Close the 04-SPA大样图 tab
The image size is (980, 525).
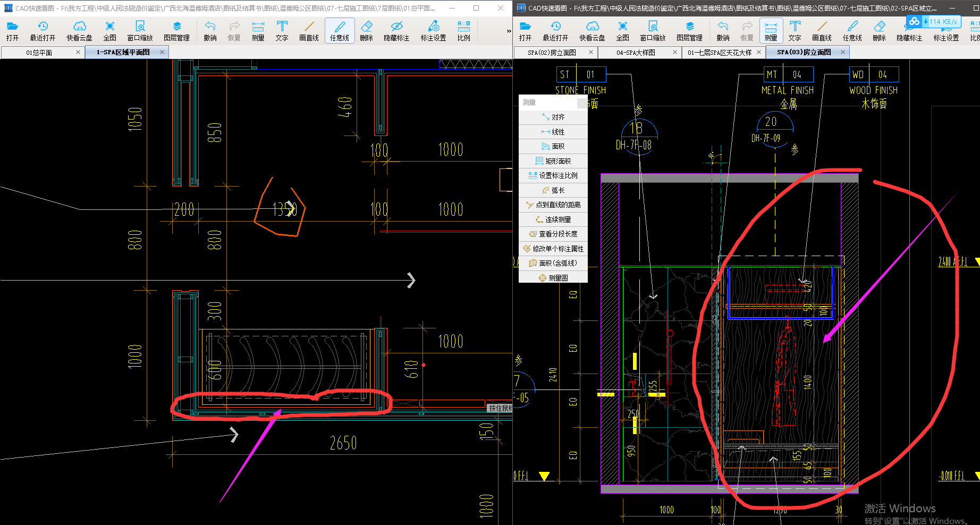(674, 52)
